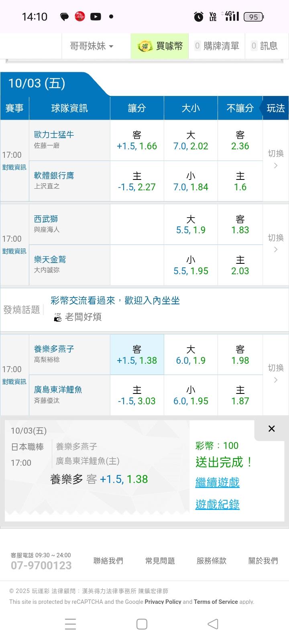Viewport: 289px width, 644px height.
Task: Tap the chat bubble notification icon
Action: click(64, 16)
